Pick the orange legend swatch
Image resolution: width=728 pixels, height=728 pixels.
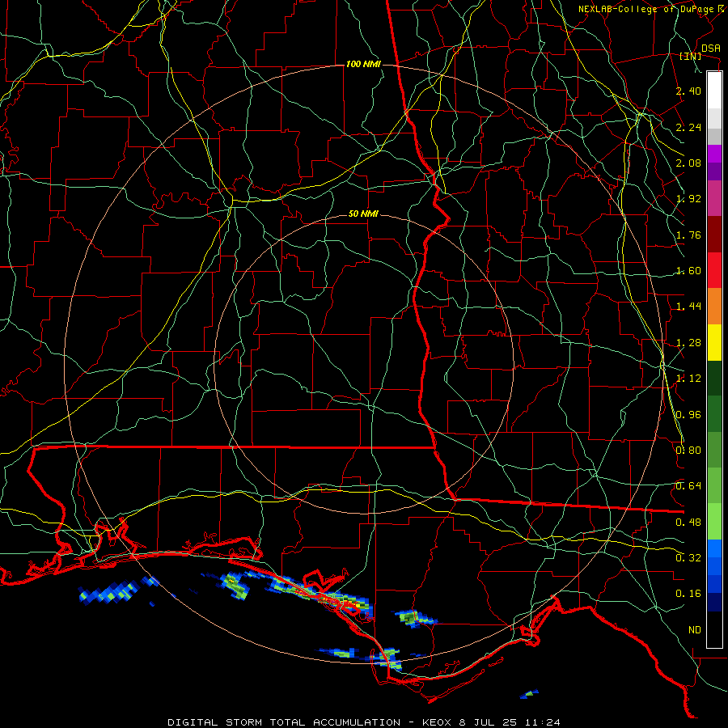(x=714, y=307)
